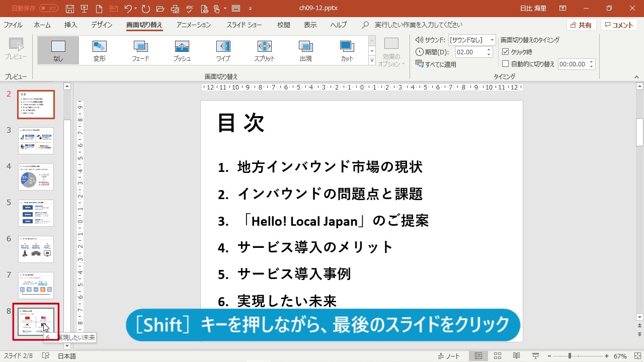Select the 変形 (Morph) transition

click(x=100, y=50)
